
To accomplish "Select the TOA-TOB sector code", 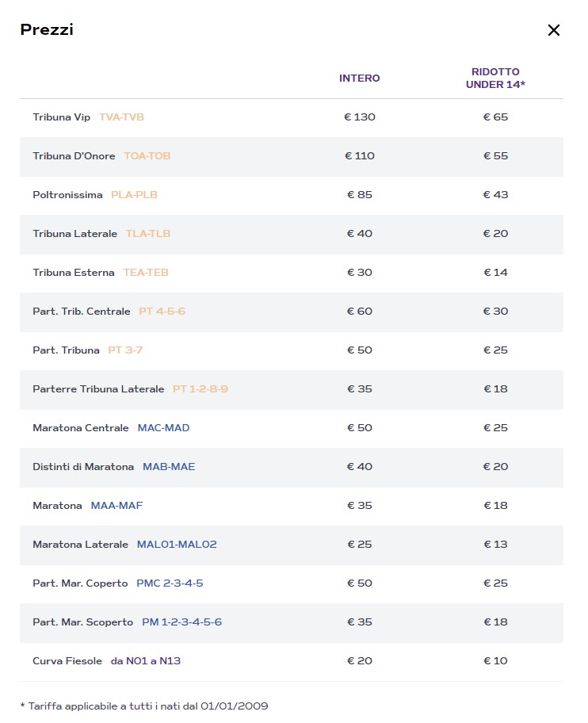I will [147, 156].
